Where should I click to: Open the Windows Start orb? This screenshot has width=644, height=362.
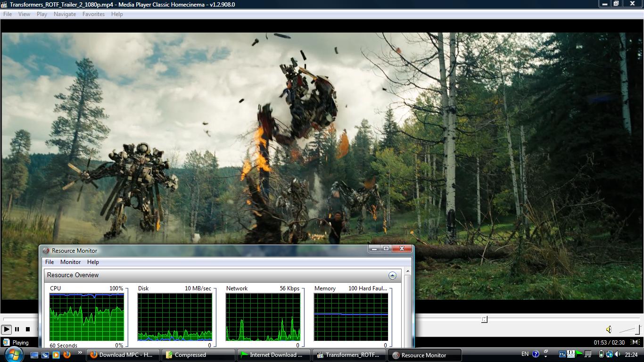click(13, 354)
